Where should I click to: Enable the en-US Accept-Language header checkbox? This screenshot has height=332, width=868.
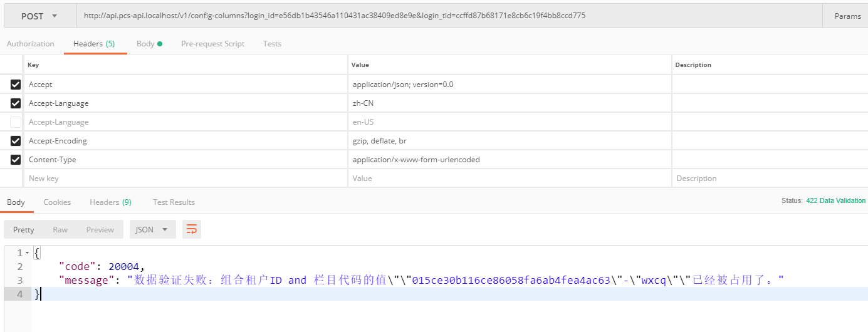[16, 122]
